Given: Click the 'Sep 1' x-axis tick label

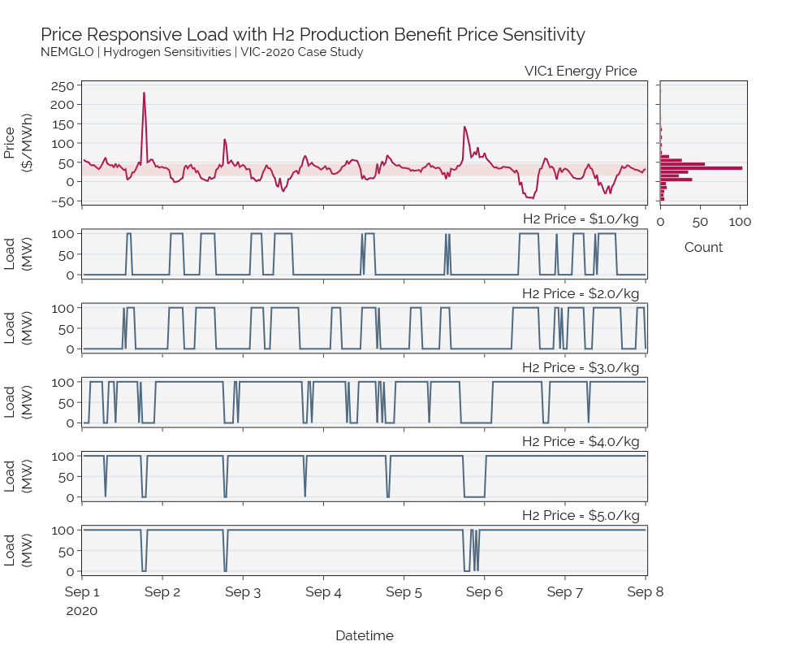Looking at the screenshot, I should (82, 592).
